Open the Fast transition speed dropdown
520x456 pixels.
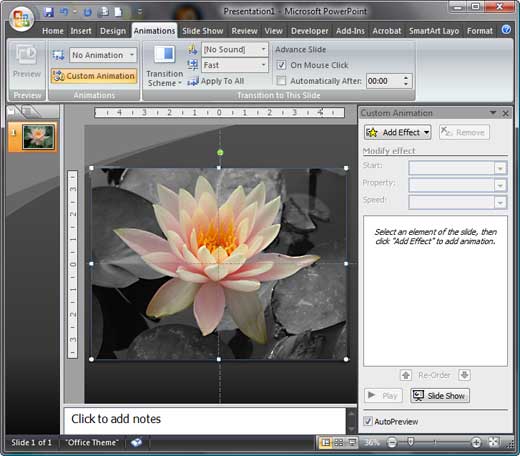pyautogui.click(x=263, y=65)
